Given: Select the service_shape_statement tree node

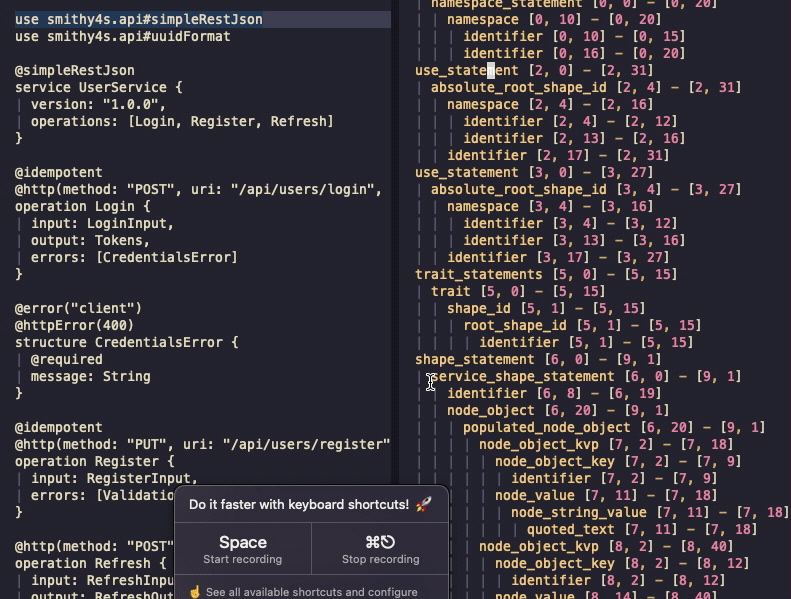Looking at the screenshot, I should point(522,376).
